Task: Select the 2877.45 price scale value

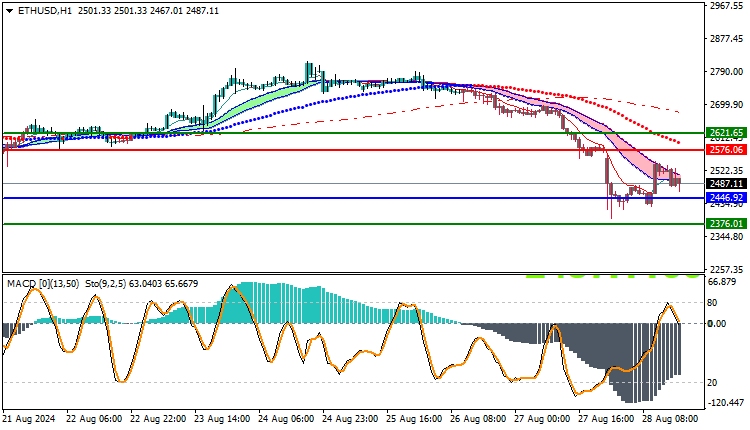Action: click(x=727, y=39)
